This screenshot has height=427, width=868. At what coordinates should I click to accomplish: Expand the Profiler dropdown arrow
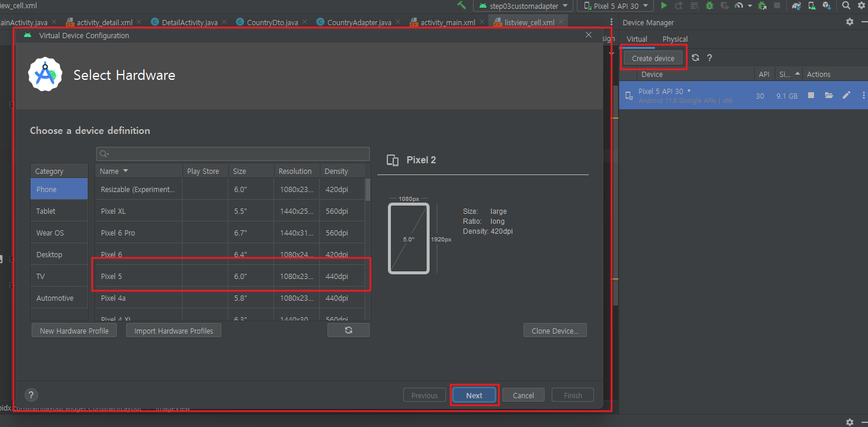point(749,6)
